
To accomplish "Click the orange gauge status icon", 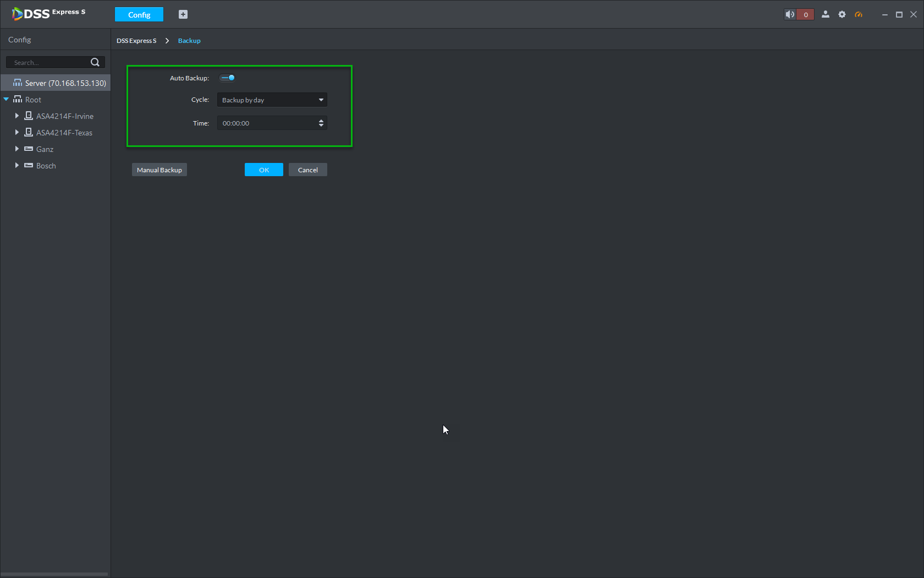I will [x=859, y=14].
